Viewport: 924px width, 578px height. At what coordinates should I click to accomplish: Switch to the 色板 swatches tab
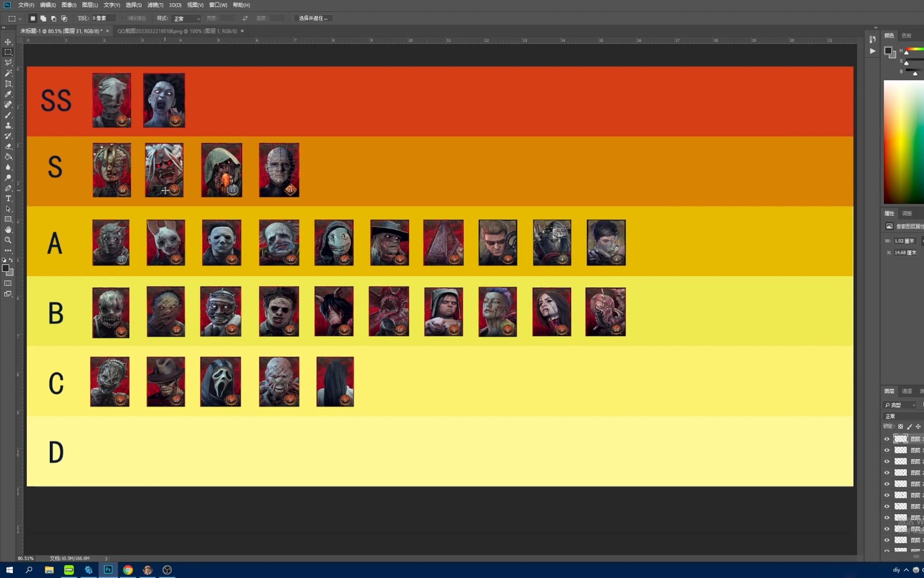point(906,36)
